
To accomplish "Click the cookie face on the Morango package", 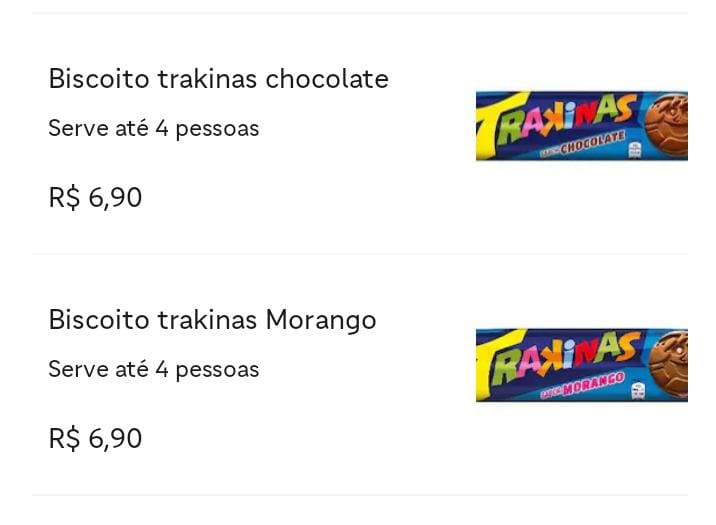I will 669,364.
